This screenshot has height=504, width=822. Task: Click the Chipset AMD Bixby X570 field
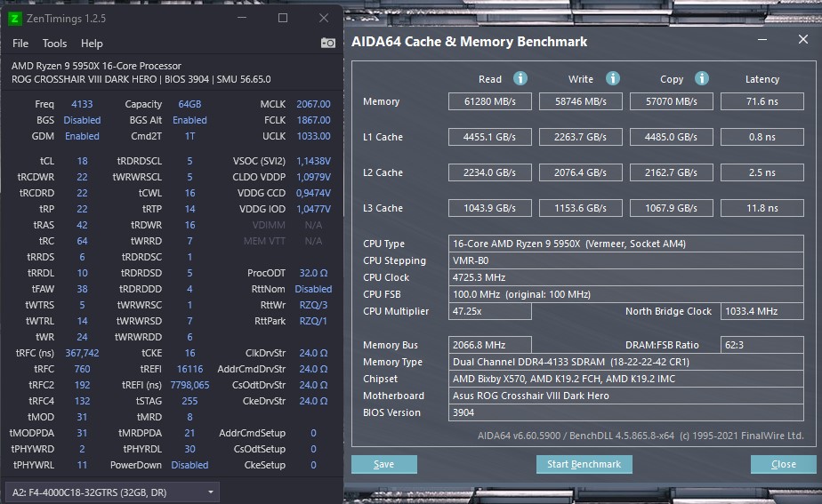point(626,379)
